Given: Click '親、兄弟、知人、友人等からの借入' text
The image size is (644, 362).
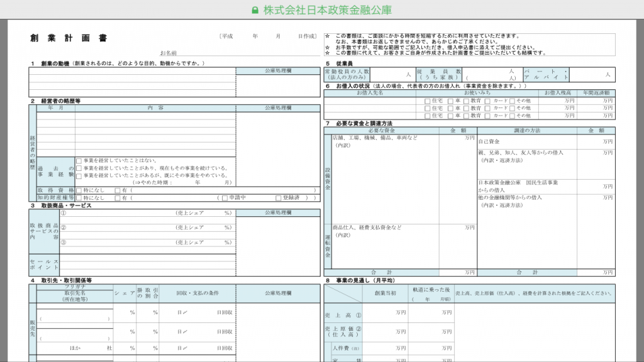Looking at the screenshot, I should coord(521,153).
